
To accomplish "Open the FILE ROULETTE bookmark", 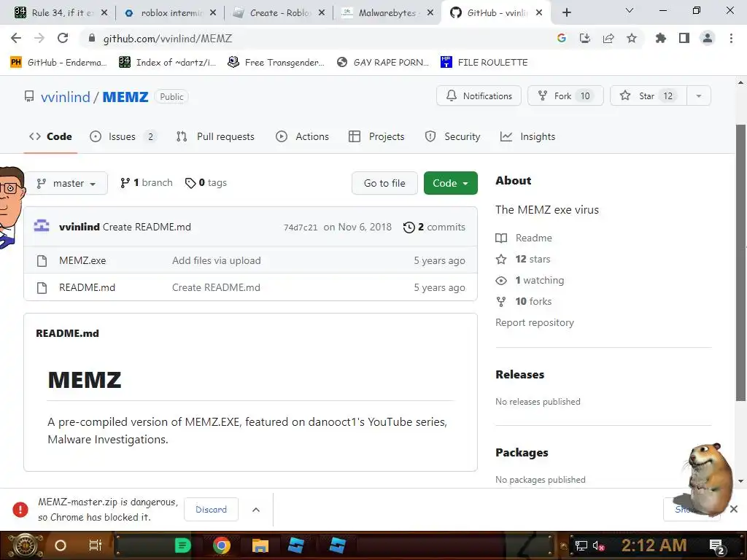I will click(x=484, y=63).
